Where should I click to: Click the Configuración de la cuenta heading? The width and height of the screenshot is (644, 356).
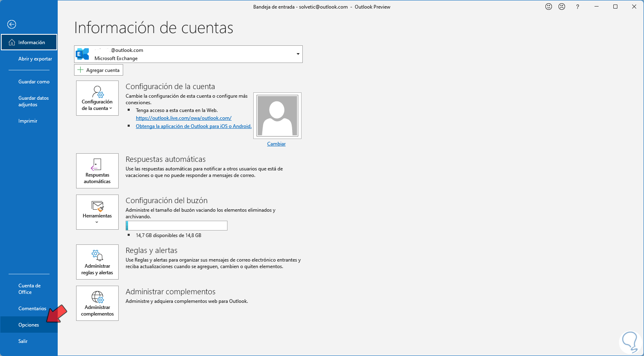(x=170, y=87)
